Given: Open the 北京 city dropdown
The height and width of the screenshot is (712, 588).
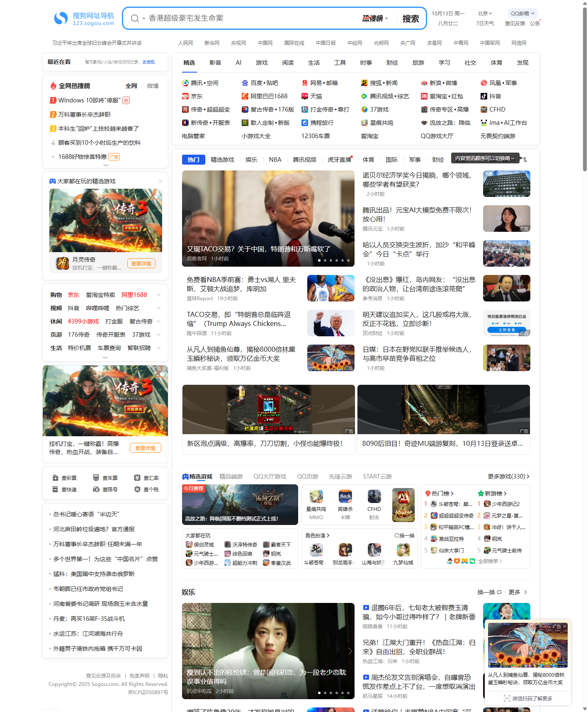Looking at the screenshot, I should point(485,13).
